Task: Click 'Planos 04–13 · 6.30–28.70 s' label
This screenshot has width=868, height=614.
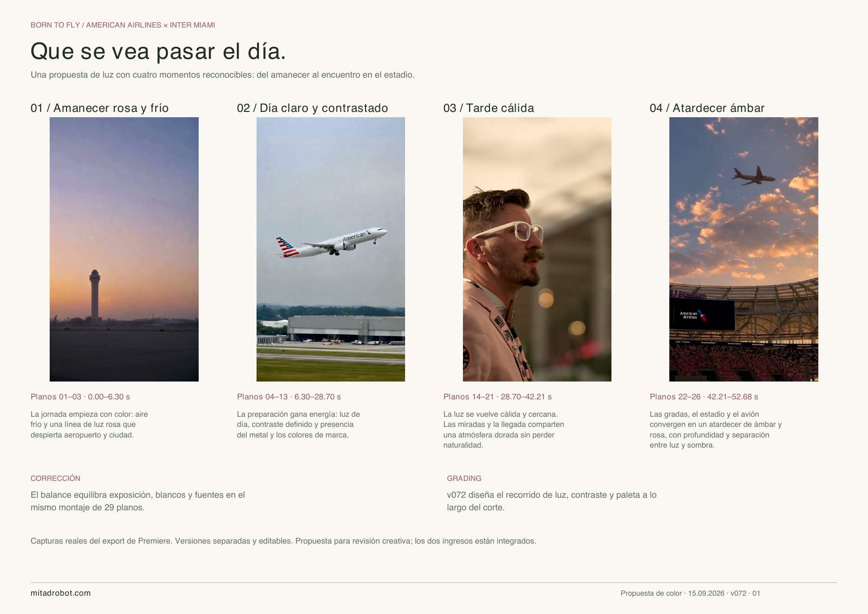Action: pos(289,397)
